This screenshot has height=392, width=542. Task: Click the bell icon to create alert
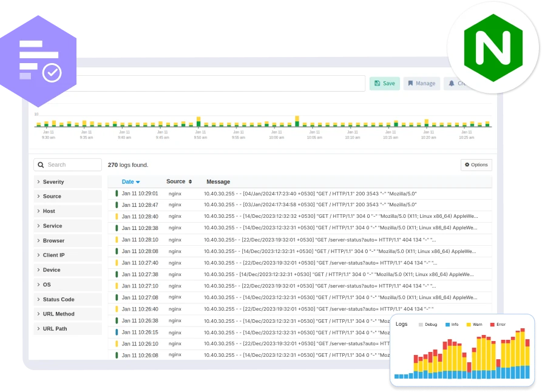click(x=450, y=83)
